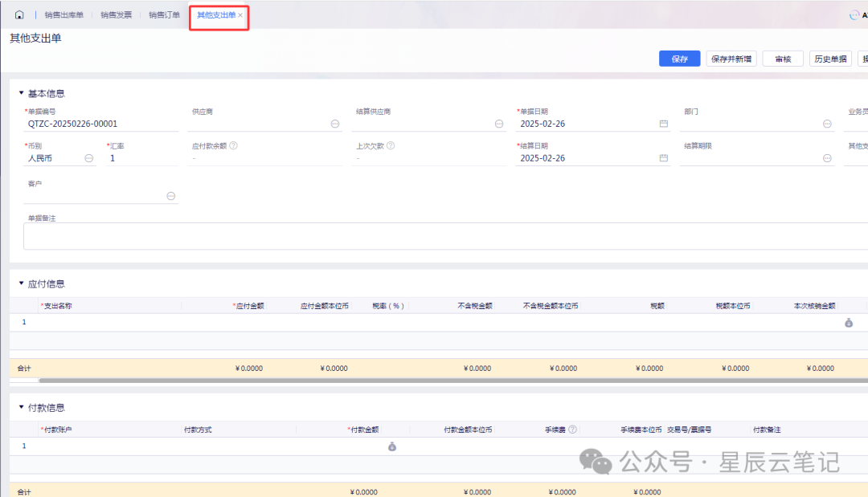Switch to 销售订单 tab
Screen dimensions: 868x497
[164, 15]
